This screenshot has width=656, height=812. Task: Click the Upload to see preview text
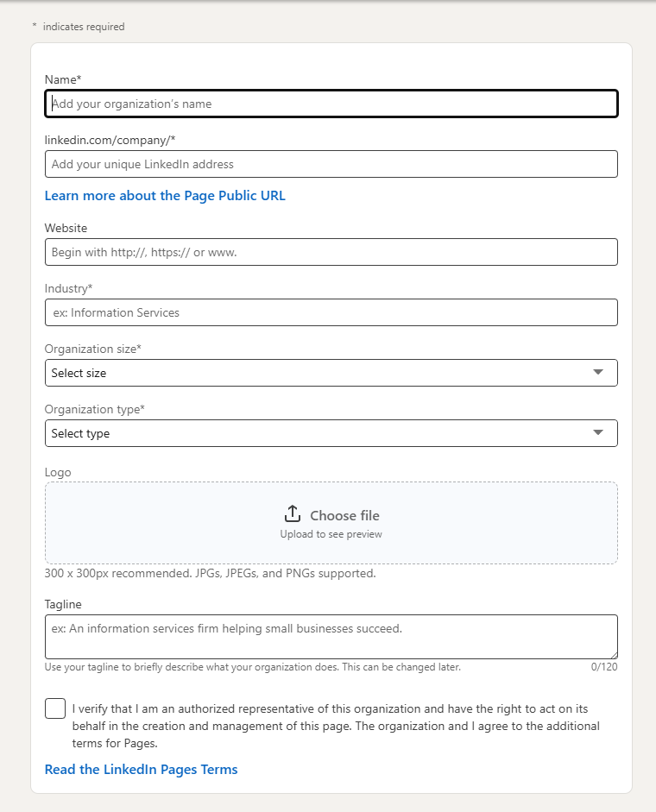[x=331, y=534]
